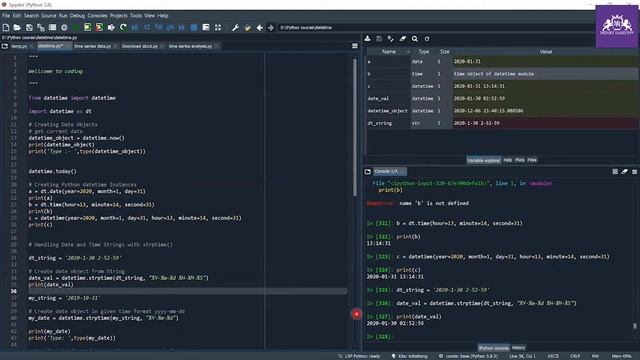Viewport: 640px width, 360px height.
Task: Switch to the Files pane tab
Action: (x=532, y=160)
